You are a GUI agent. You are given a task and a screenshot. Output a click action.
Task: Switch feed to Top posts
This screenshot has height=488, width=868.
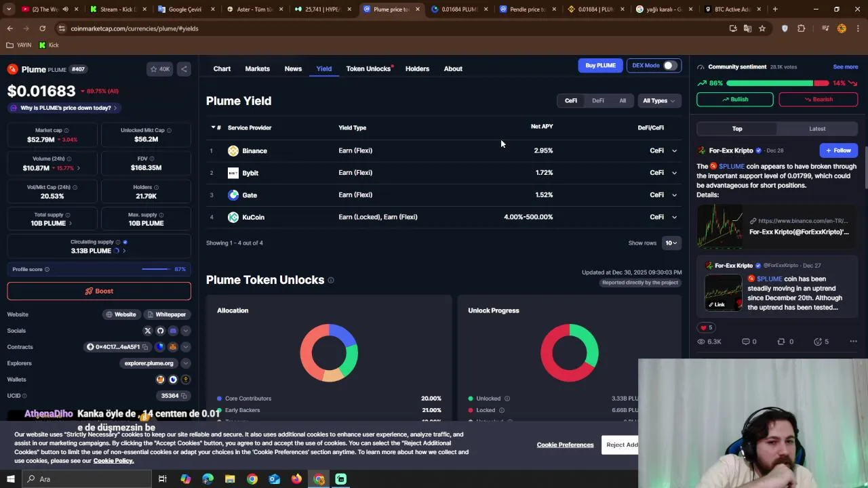[737, 129]
